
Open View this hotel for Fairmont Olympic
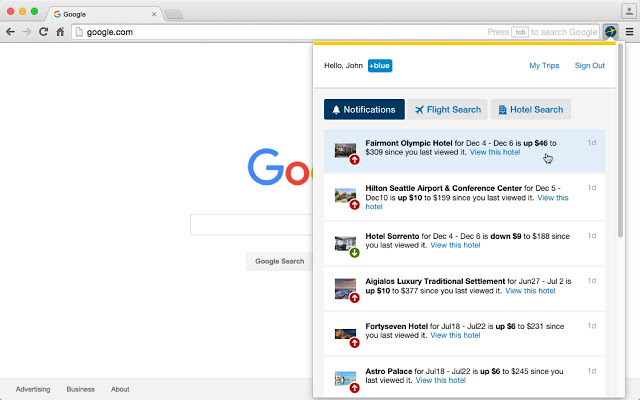(x=495, y=152)
